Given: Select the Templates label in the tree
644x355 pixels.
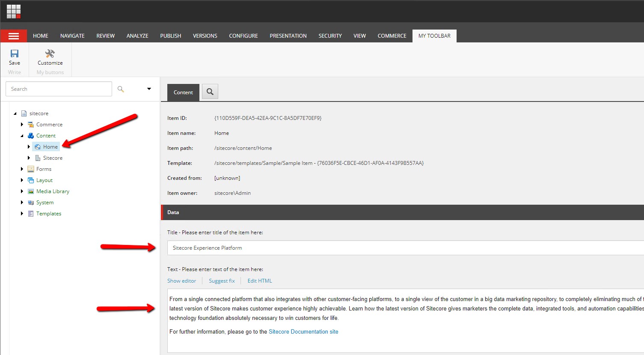Looking at the screenshot, I should 49,214.
